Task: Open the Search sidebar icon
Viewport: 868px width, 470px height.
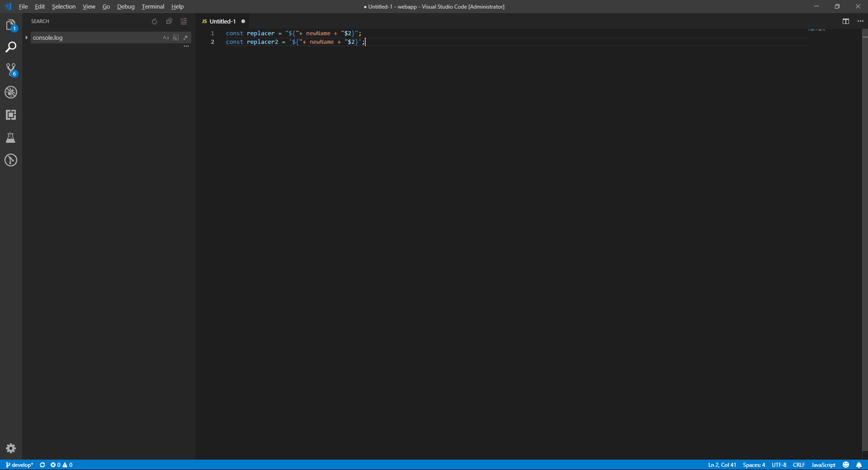Action: tap(11, 47)
